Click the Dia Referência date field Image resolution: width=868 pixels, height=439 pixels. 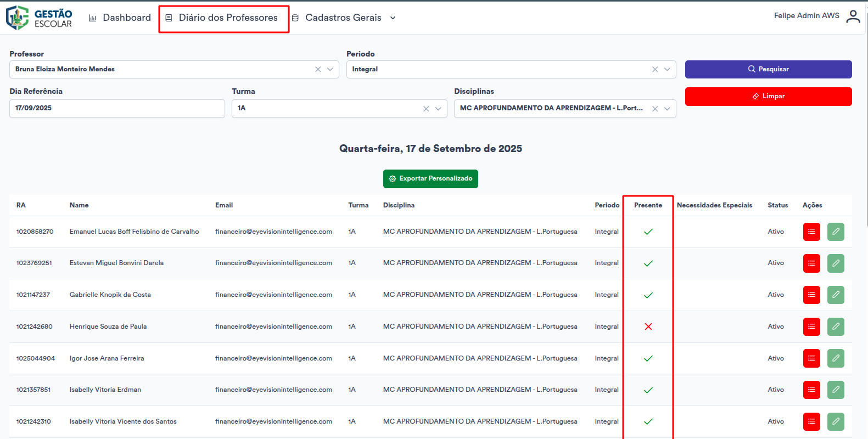click(116, 109)
